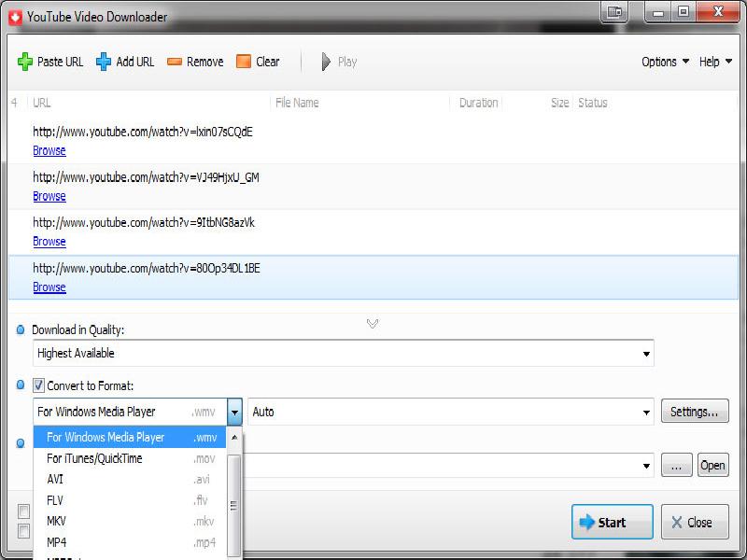The image size is (747, 560).
Task: Click Browse under the lxin07sCQdE URL
Action: pos(49,150)
